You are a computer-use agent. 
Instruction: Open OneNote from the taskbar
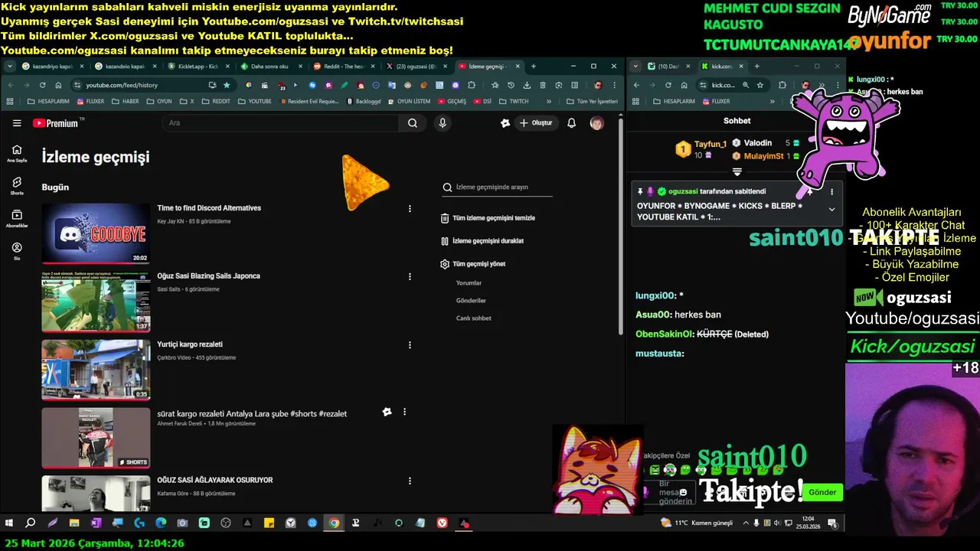point(96,523)
